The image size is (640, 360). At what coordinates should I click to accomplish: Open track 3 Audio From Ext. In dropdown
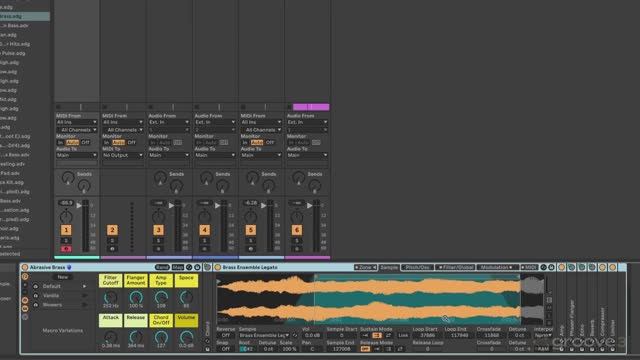click(169, 122)
